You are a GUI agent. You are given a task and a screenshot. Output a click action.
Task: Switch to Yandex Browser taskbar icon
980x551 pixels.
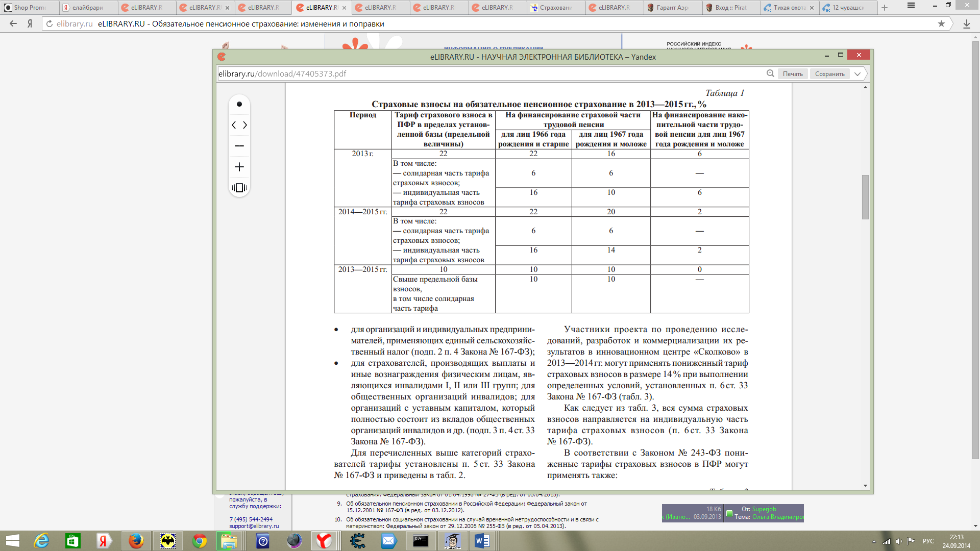point(325,541)
